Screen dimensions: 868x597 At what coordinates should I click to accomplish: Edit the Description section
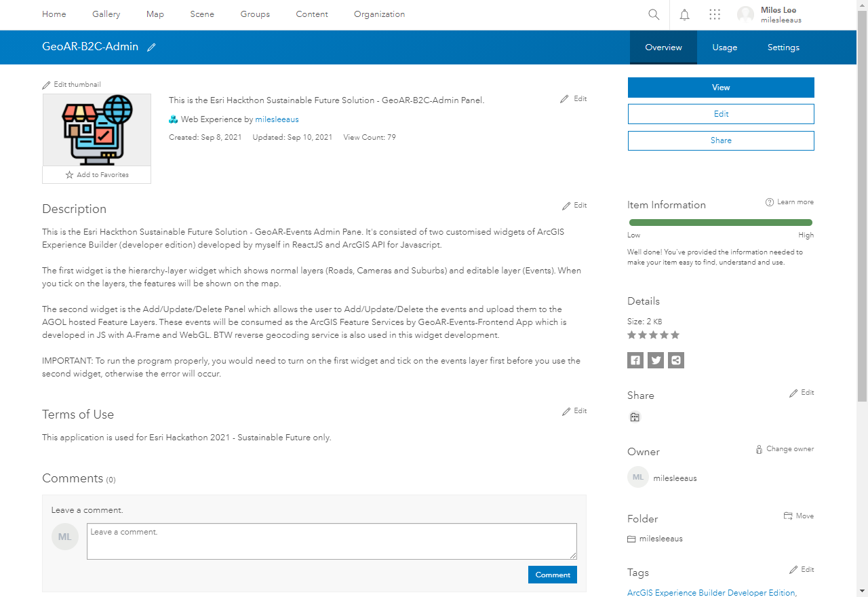(575, 206)
